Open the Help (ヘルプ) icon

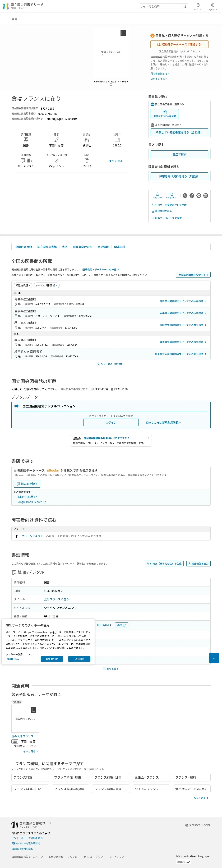tap(198, 7)
